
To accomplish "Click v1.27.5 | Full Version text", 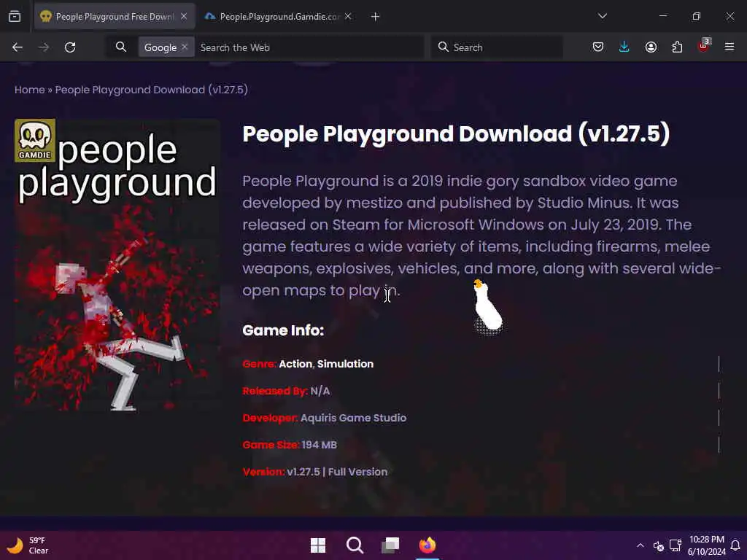I will pos(337,472).
